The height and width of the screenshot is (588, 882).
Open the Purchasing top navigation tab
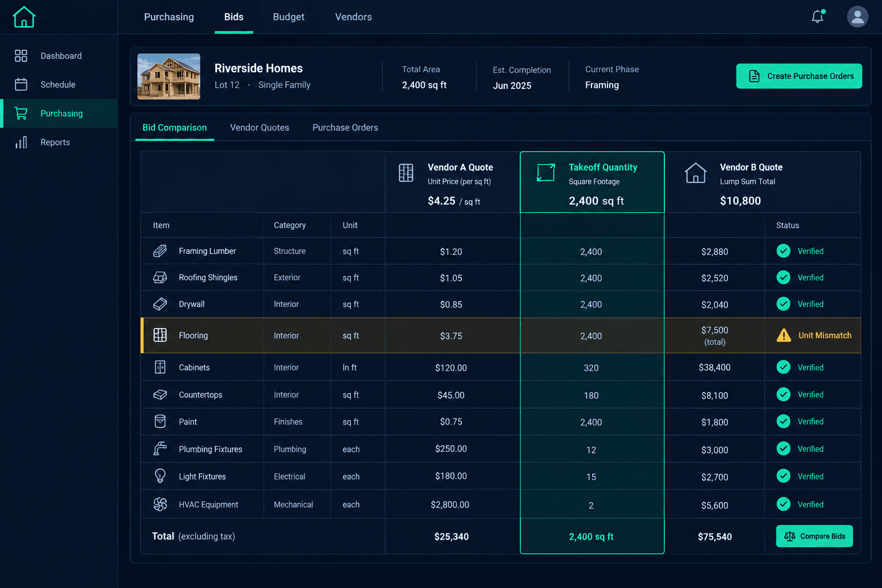point(169,17)
